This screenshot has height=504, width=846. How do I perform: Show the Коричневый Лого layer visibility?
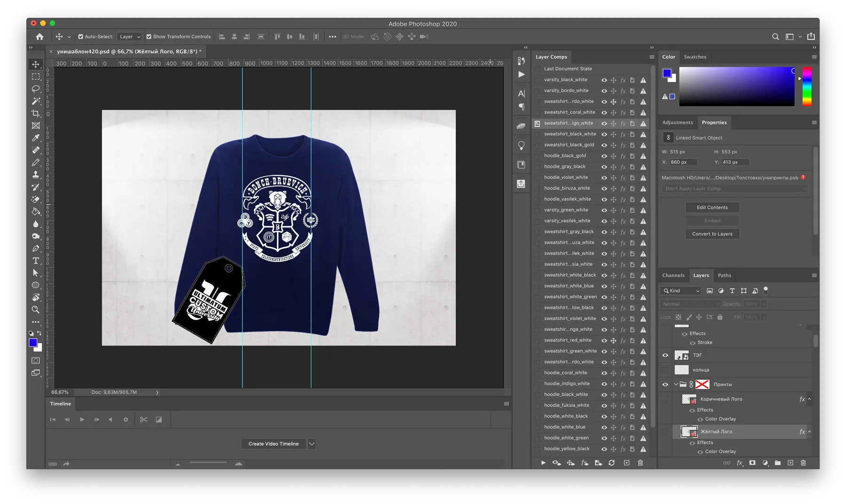(x=665, y=399)
